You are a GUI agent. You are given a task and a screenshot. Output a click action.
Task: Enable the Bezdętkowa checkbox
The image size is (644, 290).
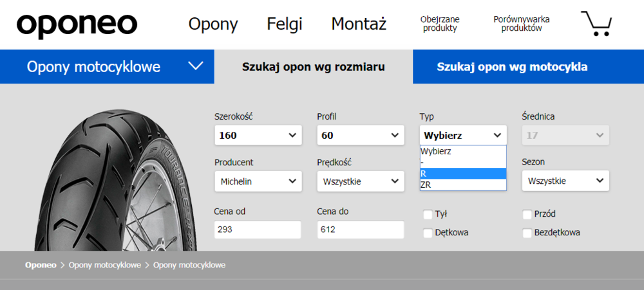(527, 233)
